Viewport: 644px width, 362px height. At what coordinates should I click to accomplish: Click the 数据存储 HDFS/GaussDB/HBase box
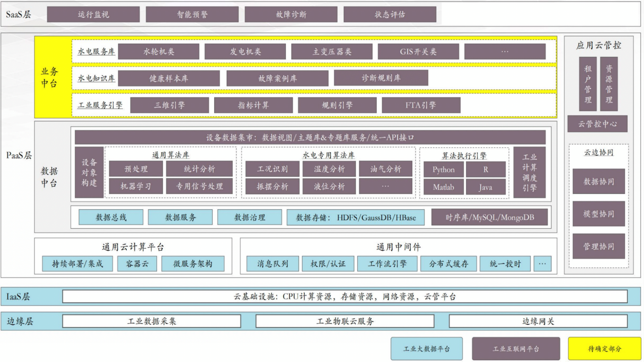coord(355,217)
